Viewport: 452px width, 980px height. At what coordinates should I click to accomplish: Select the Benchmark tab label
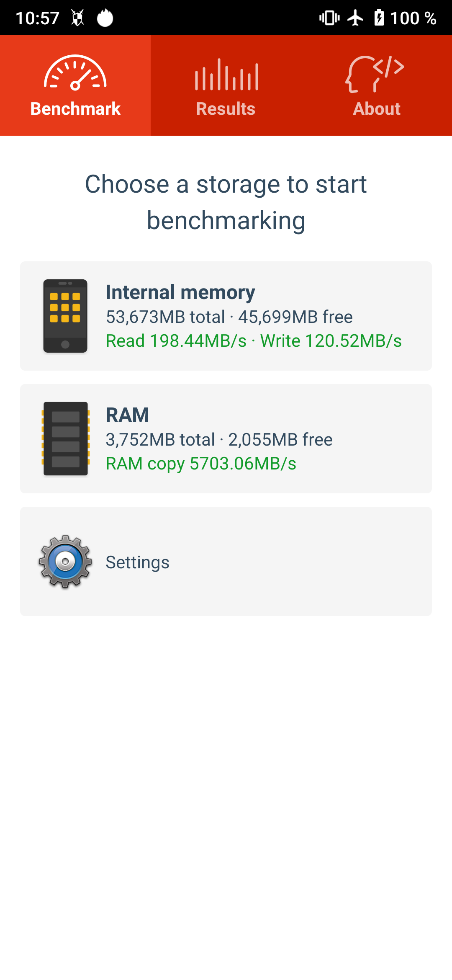75,109
